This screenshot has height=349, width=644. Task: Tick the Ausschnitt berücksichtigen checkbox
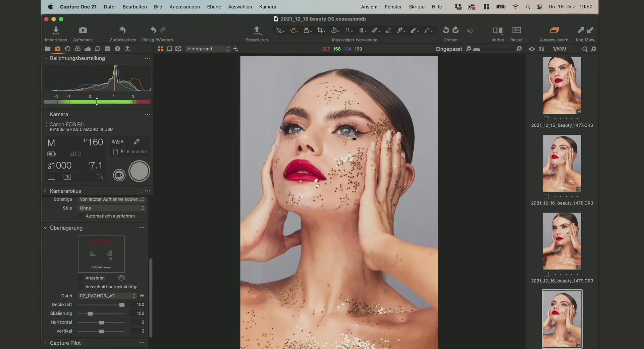tap(81, 287)
